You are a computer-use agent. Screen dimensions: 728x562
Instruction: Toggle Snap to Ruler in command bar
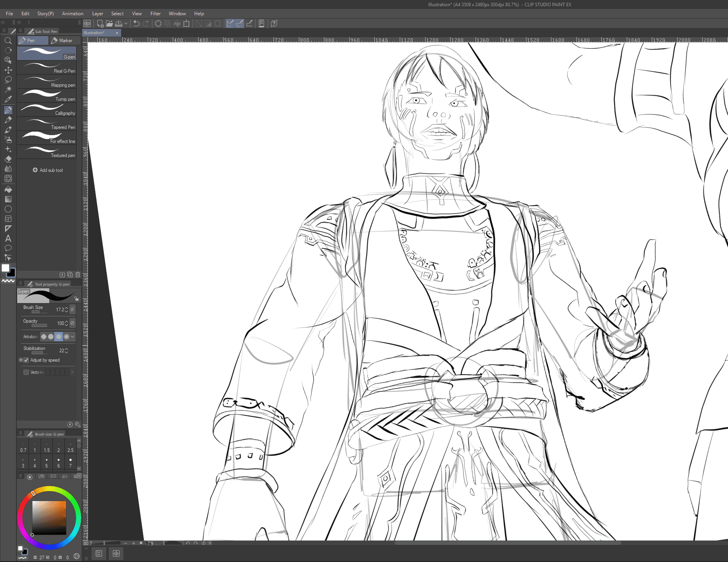(230, 23)
